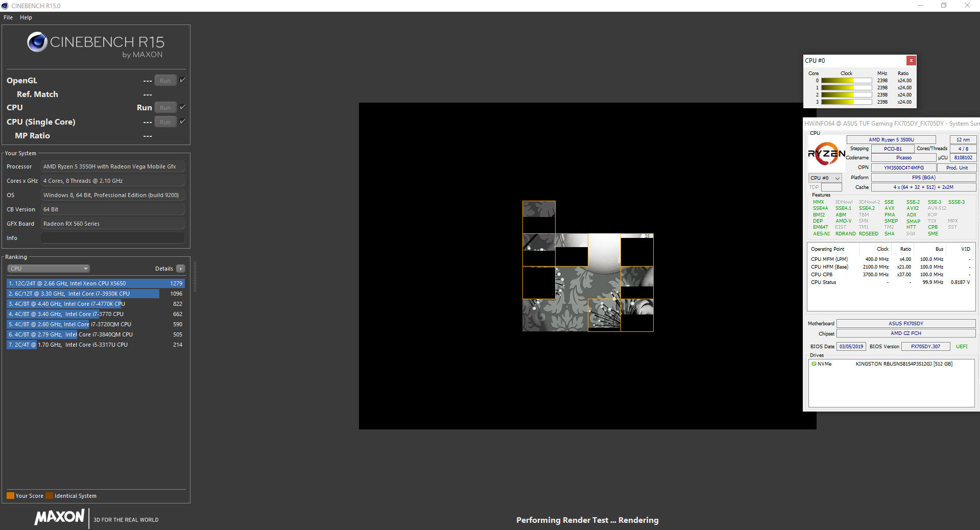
Task: Click the Cinebench app icon in title bar
Action: point(5,6)
